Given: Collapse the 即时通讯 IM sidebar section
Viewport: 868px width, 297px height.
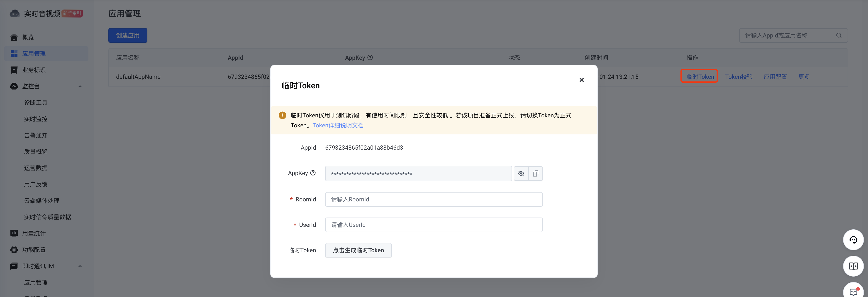Looking at the screenshot, I should point(80,266).
